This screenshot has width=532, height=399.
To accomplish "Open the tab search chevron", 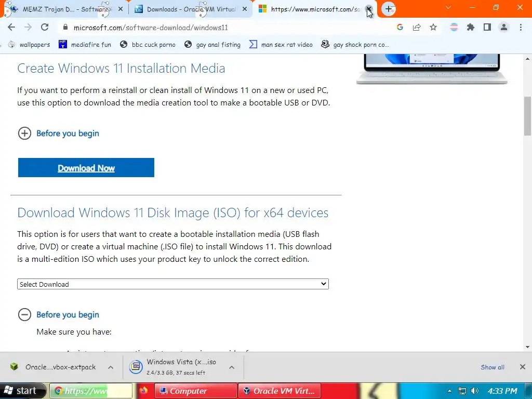I will (x=448, y=7).
